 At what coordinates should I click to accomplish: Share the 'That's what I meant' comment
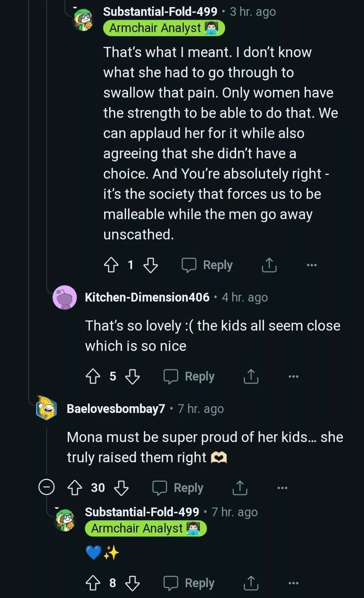pyautogui.click(x=269, y=265)
